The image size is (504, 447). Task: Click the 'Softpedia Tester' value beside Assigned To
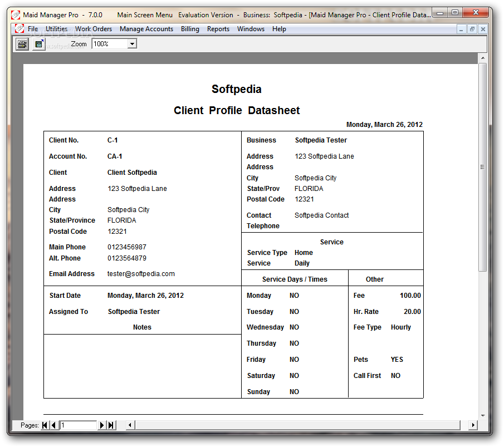(x=134, y=312)
